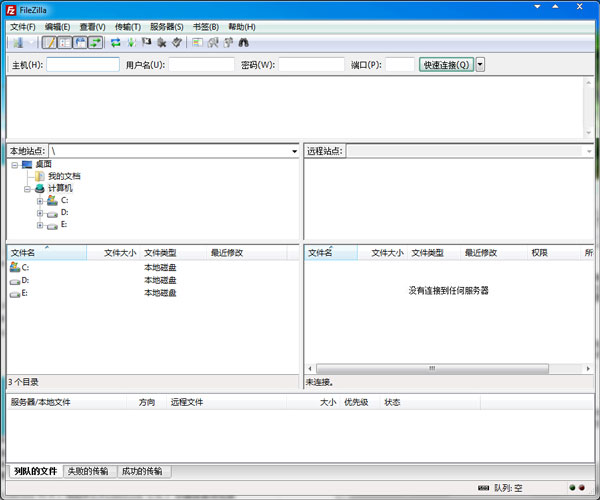Open the 书签(B) menu
Screen dimensions: 600x500
coord(206,27)
